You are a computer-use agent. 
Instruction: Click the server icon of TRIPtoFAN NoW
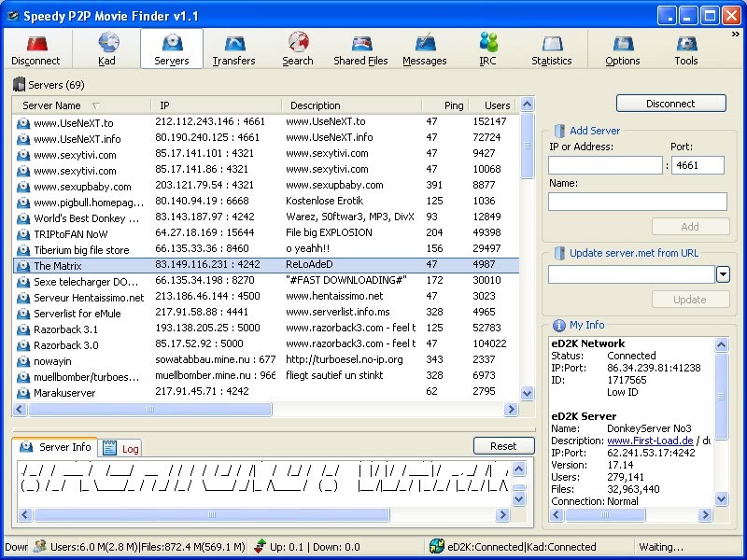[x=23, y=234]
